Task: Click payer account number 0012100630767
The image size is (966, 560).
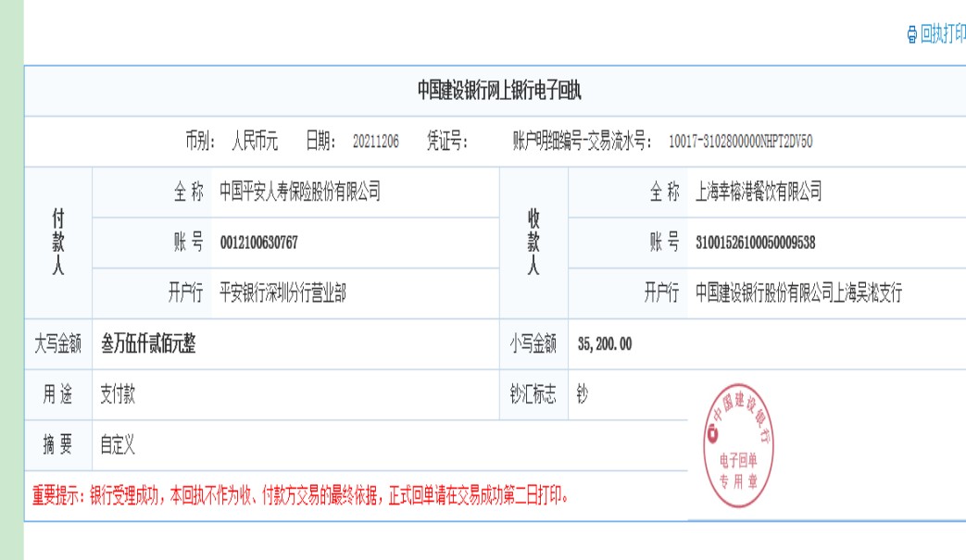Action: pyautogui.click(x=259, y=243)
